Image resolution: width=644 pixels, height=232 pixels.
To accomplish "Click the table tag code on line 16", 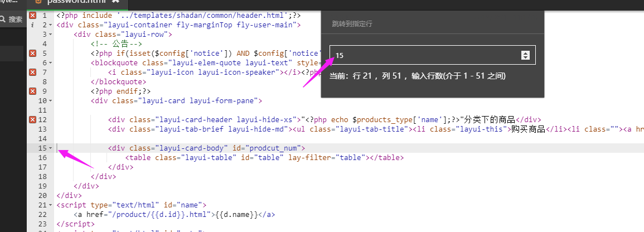I will coord(264,157).
